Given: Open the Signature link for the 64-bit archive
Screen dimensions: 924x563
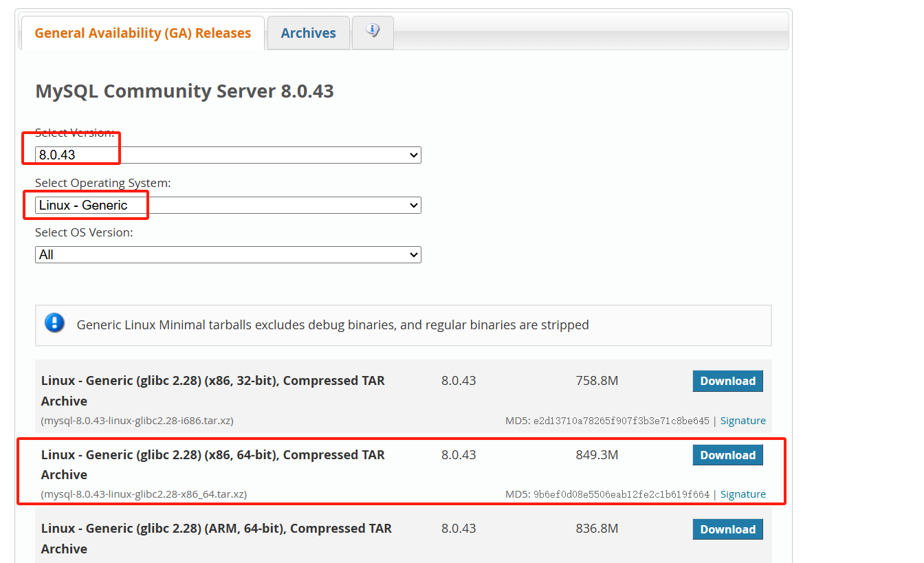Looking at the screenshot, I should pos(743,494).
